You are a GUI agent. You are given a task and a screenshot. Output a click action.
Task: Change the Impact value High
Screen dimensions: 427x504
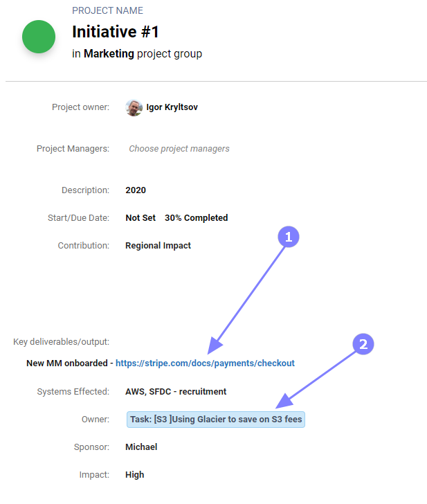135,475
